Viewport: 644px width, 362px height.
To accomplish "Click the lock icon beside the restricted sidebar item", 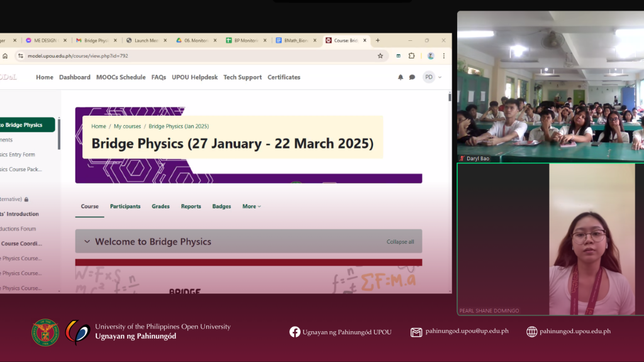I will [26, 199].
